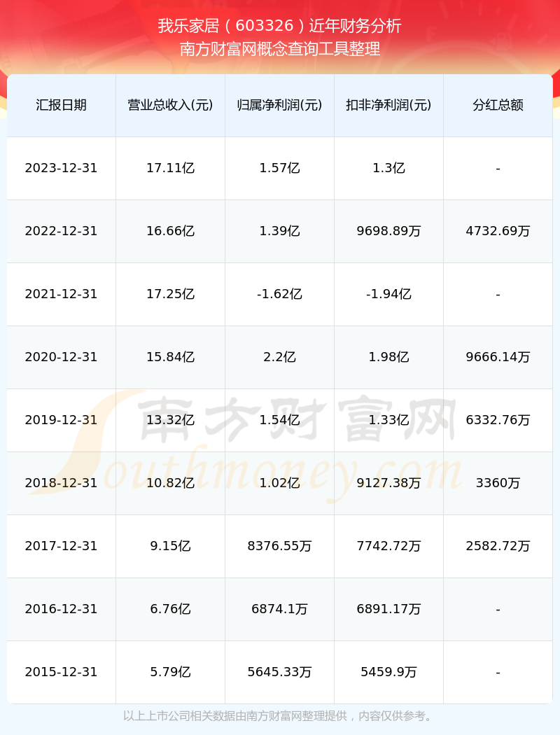Click dividend value 2582.72万
Screen dimensions: 560x735
point(498,546)
